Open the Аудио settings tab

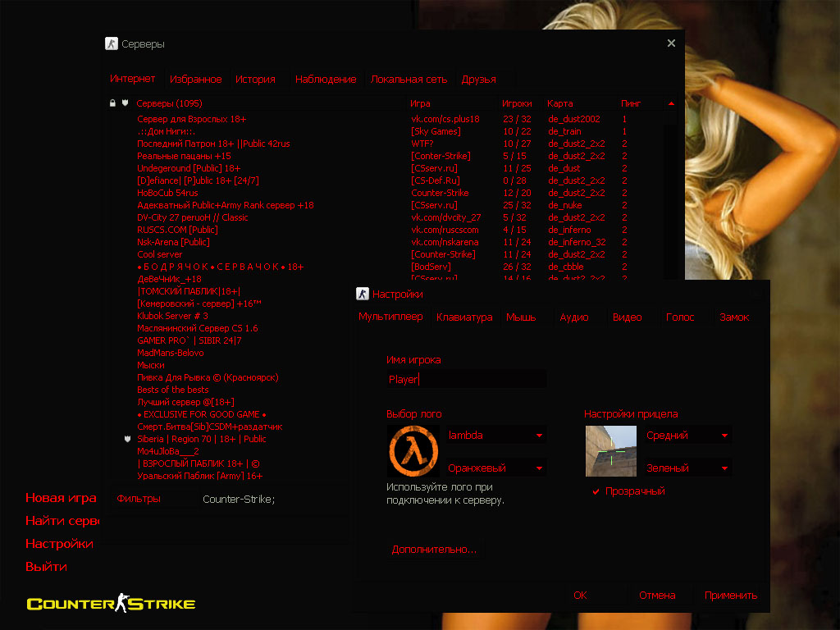coord(573,317)
